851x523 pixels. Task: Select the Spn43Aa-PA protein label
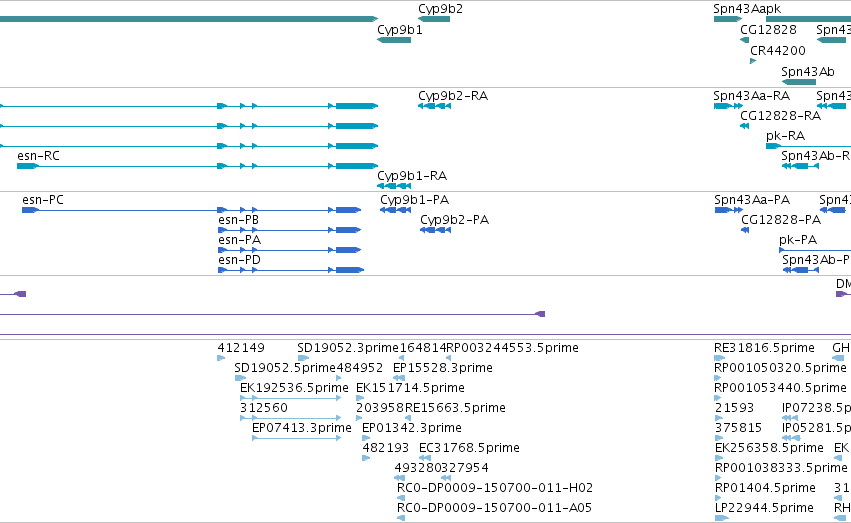click(x=752, y=200)
